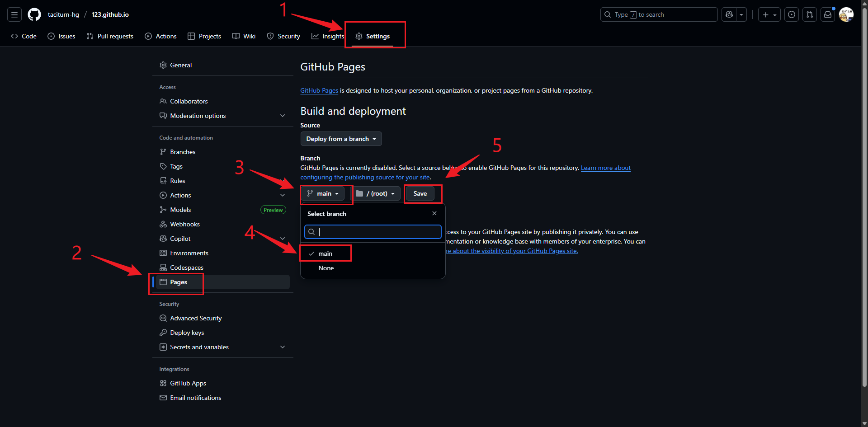Open the GitHub Pages documentation link
868x427 pixels.
[x=319, y=90]
